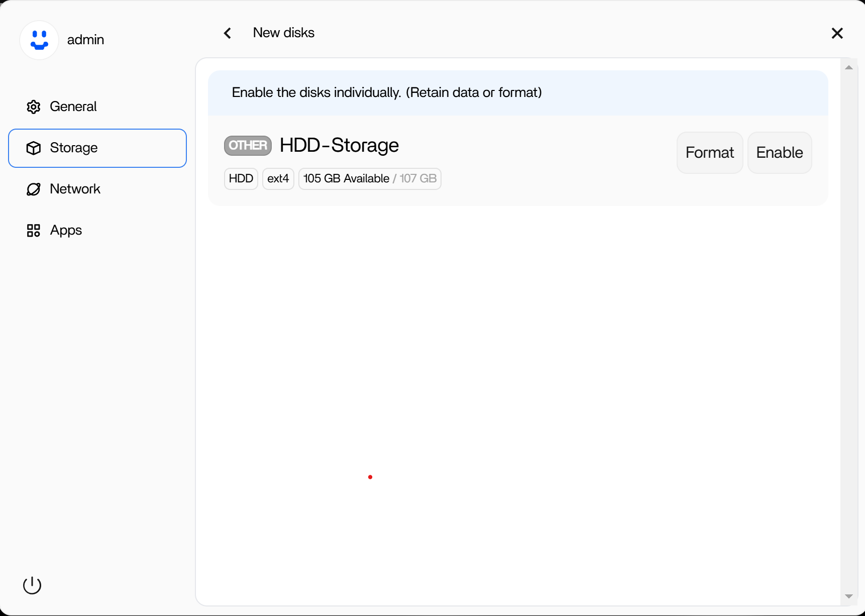Click the Network planet icon

[34, 189]
